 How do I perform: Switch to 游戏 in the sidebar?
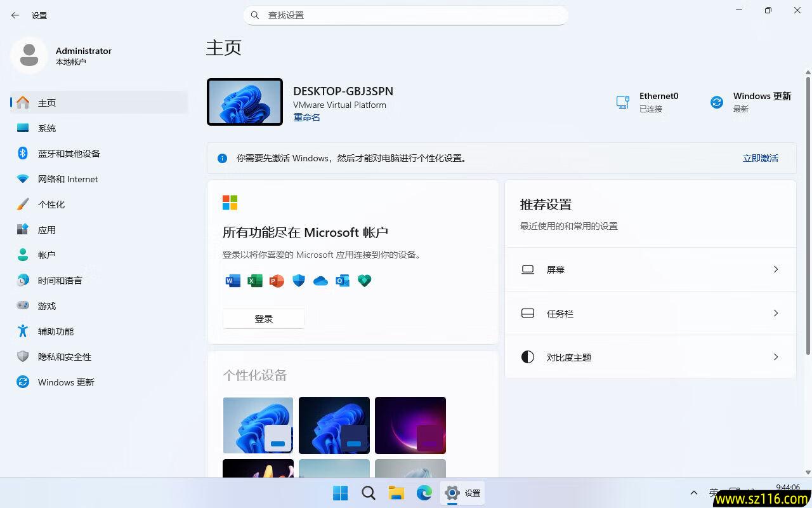[48, 305]
